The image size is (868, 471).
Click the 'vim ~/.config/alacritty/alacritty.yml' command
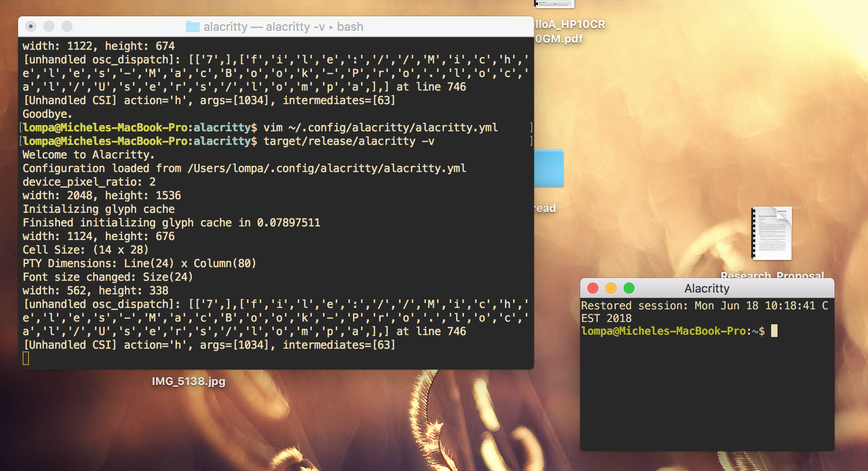point(381,128)
